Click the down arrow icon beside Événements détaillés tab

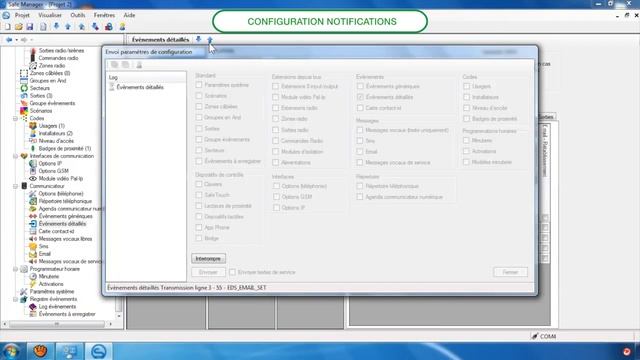198,39
